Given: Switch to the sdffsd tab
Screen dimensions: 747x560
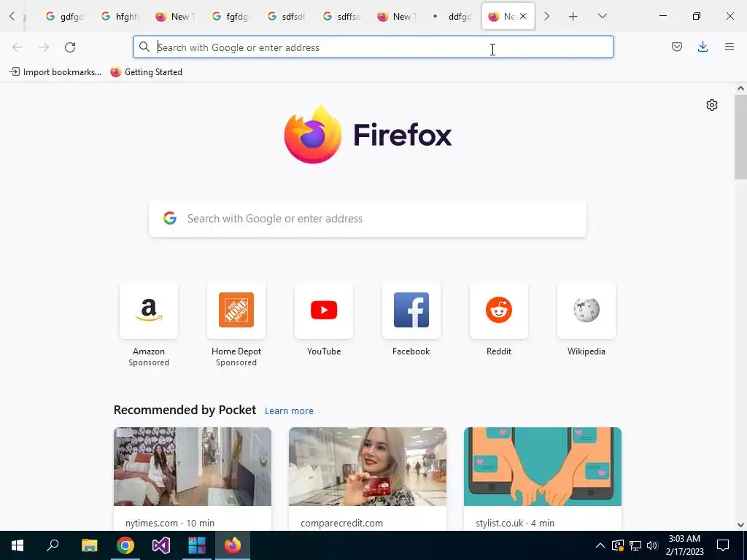Looking at the screenshot, I should [x=343, y=17].
